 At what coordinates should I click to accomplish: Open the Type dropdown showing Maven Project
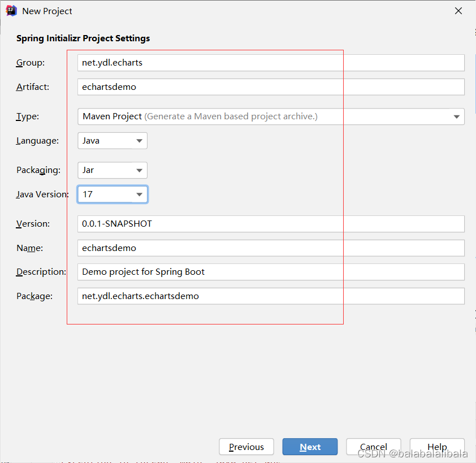271,116
